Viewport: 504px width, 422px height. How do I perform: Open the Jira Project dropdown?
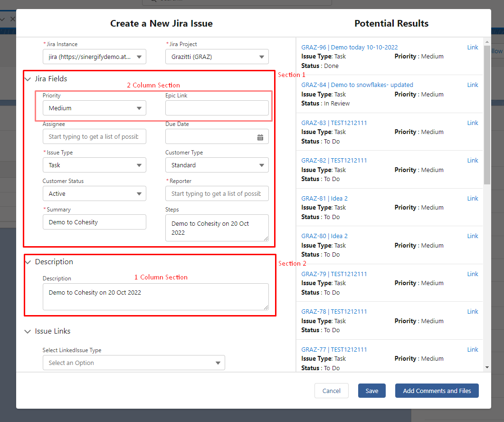(x=217, y=57)
